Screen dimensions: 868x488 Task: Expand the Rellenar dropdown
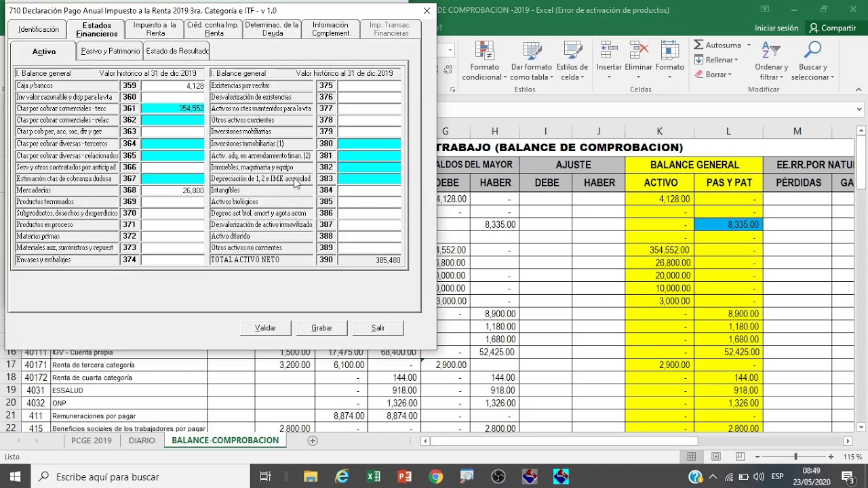[x=737, y=60]
